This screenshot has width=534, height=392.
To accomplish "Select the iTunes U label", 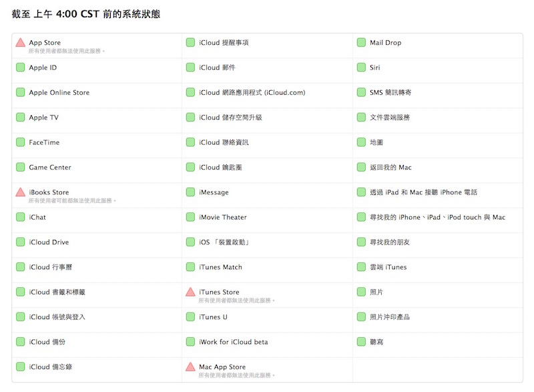I will pos(213,317).
